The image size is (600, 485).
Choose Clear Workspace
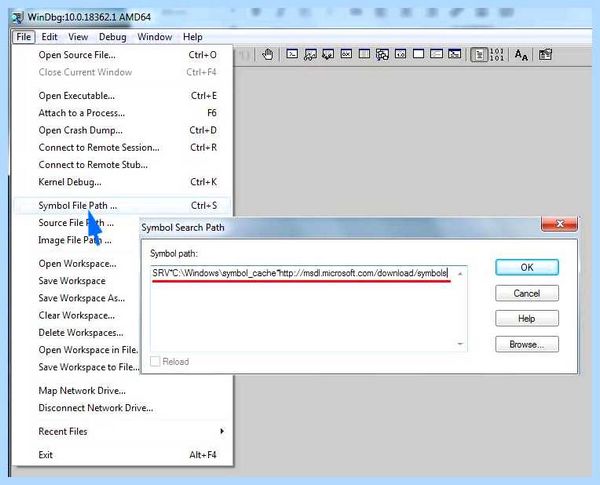(x=77, y=315)
